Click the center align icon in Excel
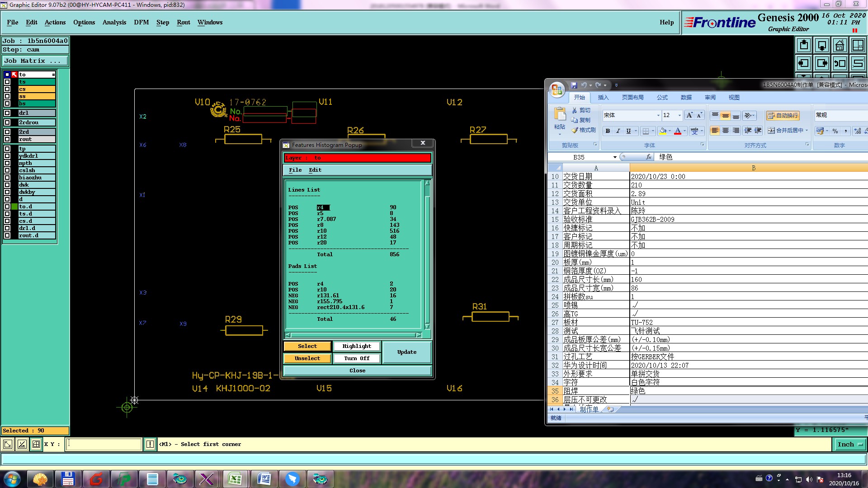The height and width of the screenshot is (488, 868). coord(725,131)
